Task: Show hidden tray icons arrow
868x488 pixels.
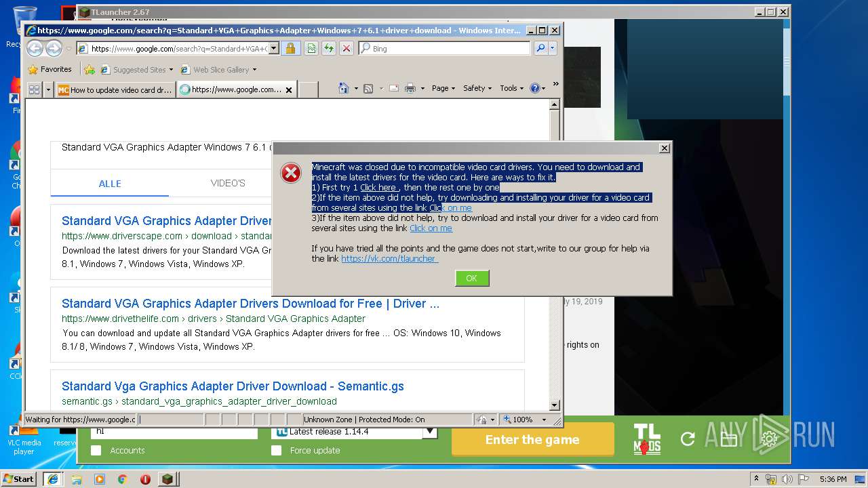Action: coord(756,479)
